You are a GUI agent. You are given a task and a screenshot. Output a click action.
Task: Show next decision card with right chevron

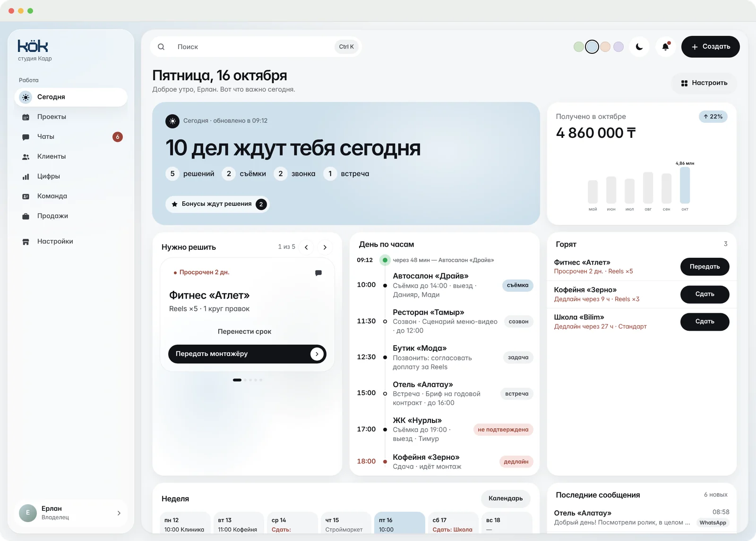point(325,247)
